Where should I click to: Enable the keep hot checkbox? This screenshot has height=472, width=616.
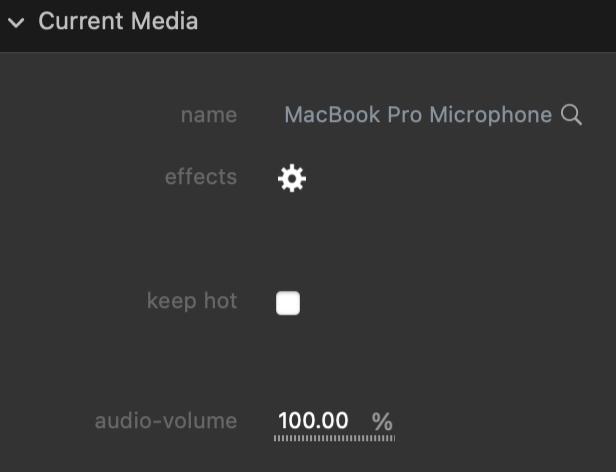[288, 303]
